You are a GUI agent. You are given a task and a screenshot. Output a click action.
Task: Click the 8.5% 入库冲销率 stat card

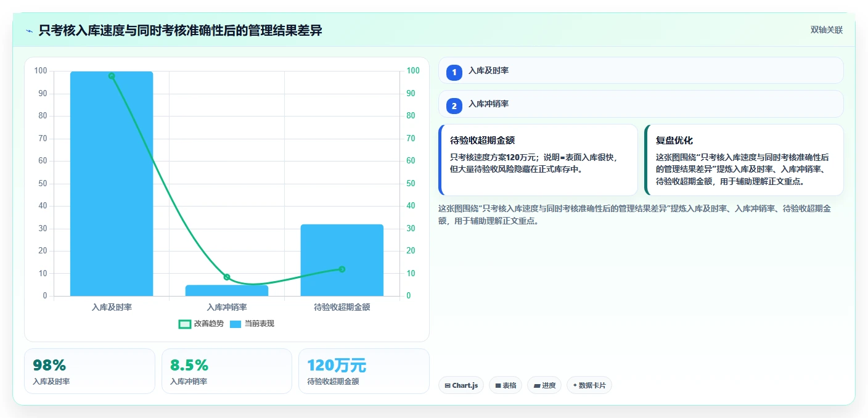click(227, 371)
